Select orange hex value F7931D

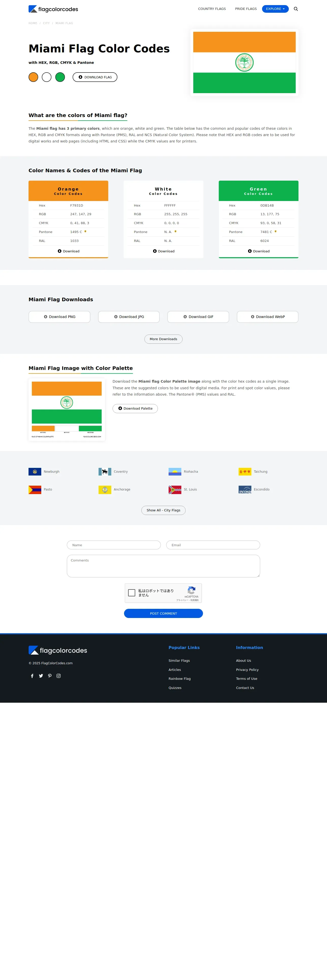[x=76, y=205]
